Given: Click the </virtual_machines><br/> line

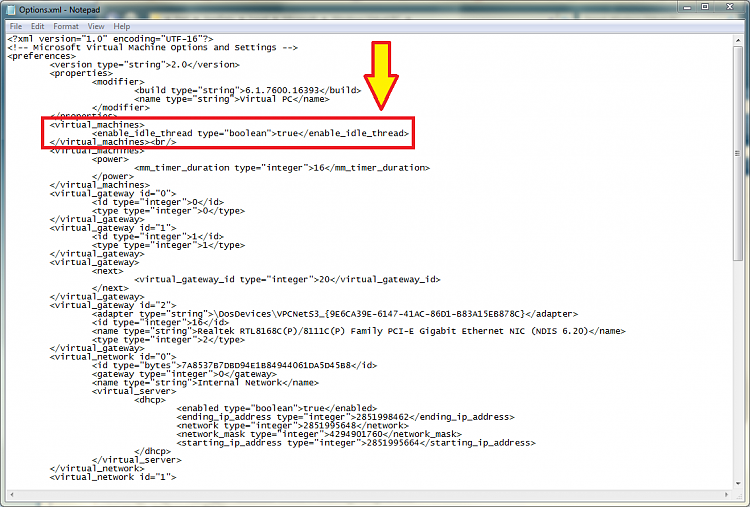Looking at the screenshot, I should pyautogui.click(x=113, y=142).
